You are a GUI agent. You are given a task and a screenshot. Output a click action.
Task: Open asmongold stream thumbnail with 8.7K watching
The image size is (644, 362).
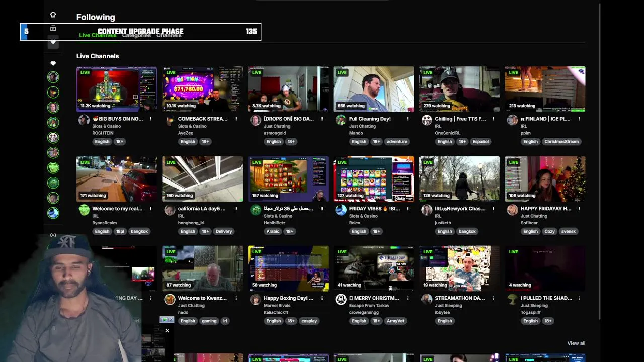tap(288, 89)
